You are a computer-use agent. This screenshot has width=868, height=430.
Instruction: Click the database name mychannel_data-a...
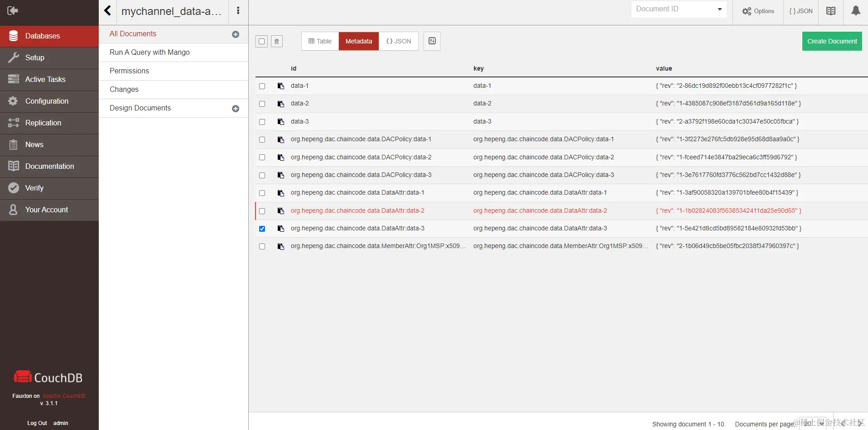[171, 11]
